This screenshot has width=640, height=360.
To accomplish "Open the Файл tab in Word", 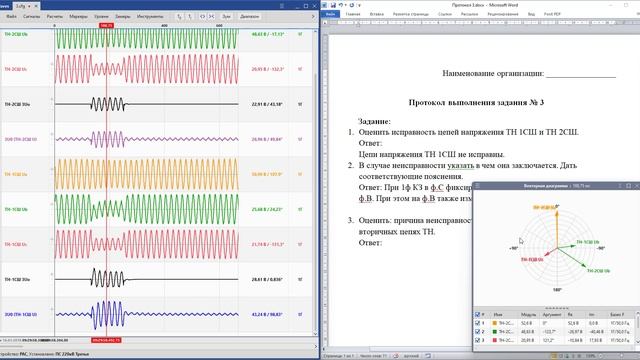I will pyautogui.click(x=330, y=14).
